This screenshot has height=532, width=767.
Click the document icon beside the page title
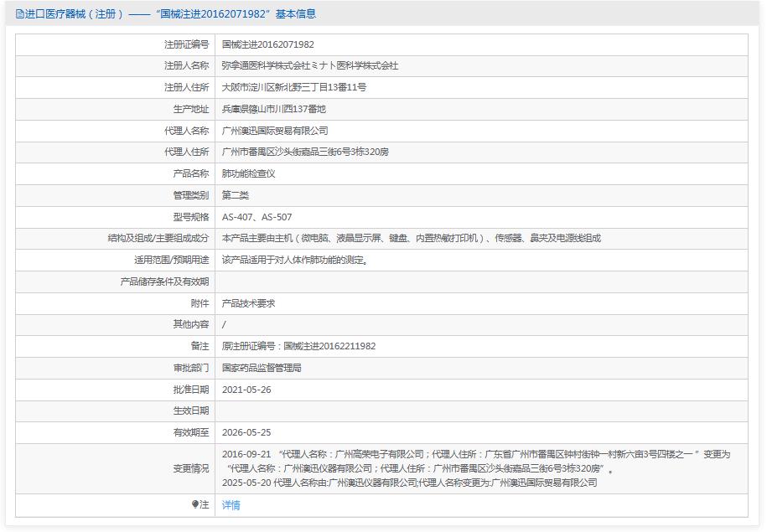point(20,14)
